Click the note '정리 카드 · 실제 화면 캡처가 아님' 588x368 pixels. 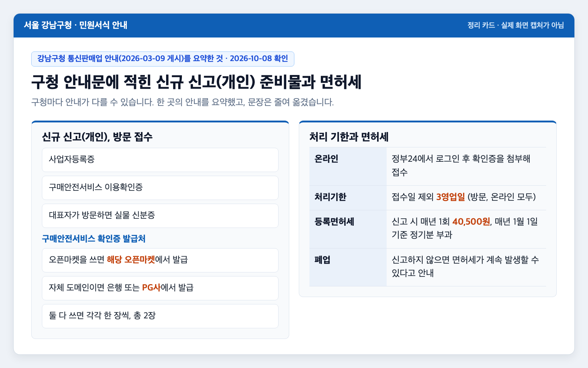[x=516, y=25]
